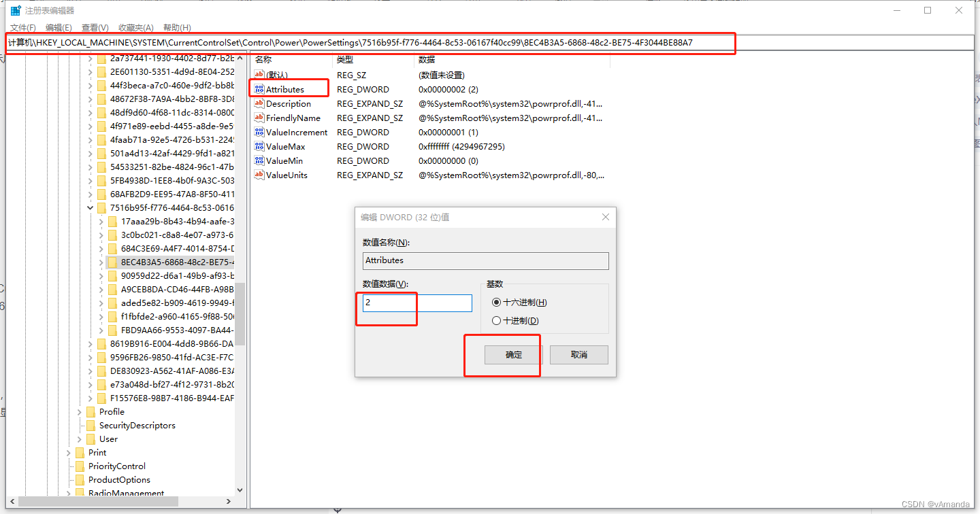980x514 pixels.
Task: Expand the Profile key
Action: [80, 411]
